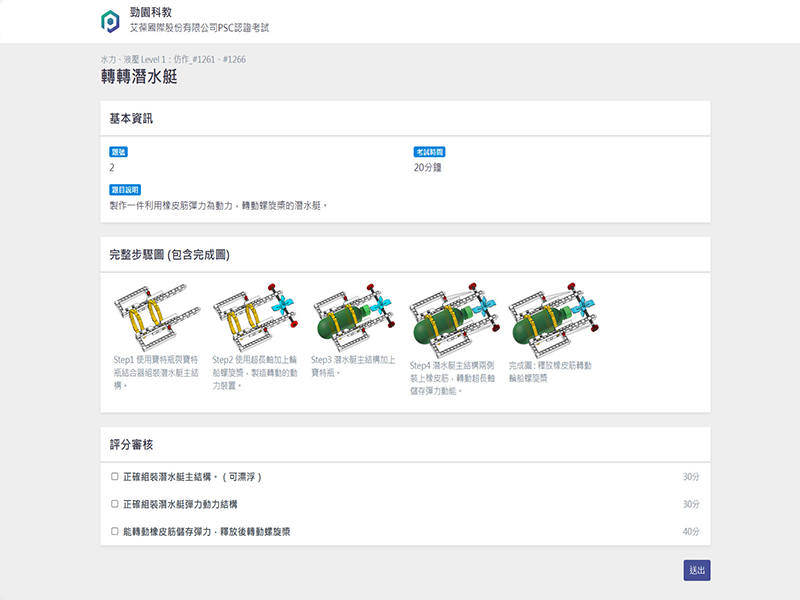Click the 水力、液壓 Level 1 breadcrumb

(173, 59)
